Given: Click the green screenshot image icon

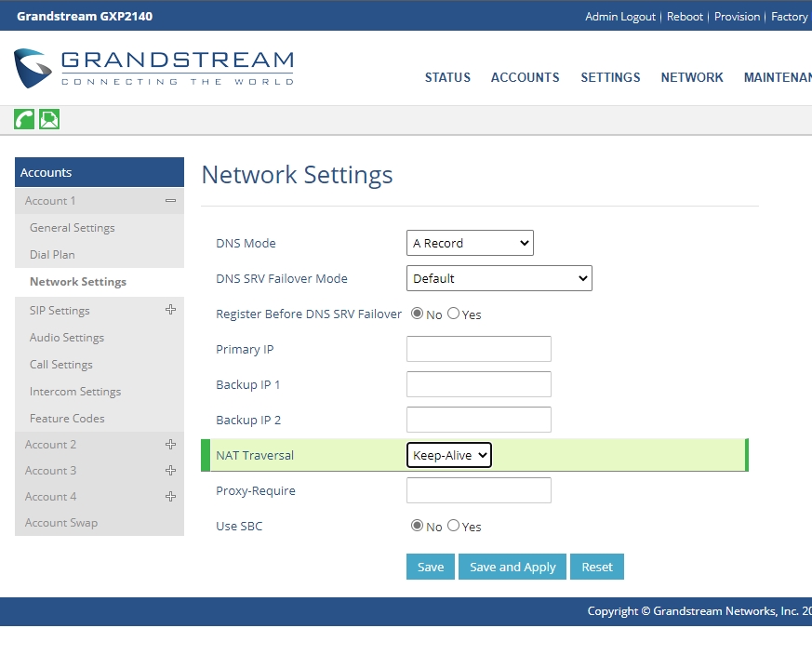Looking at the screenshot, I should click(49, 119).
